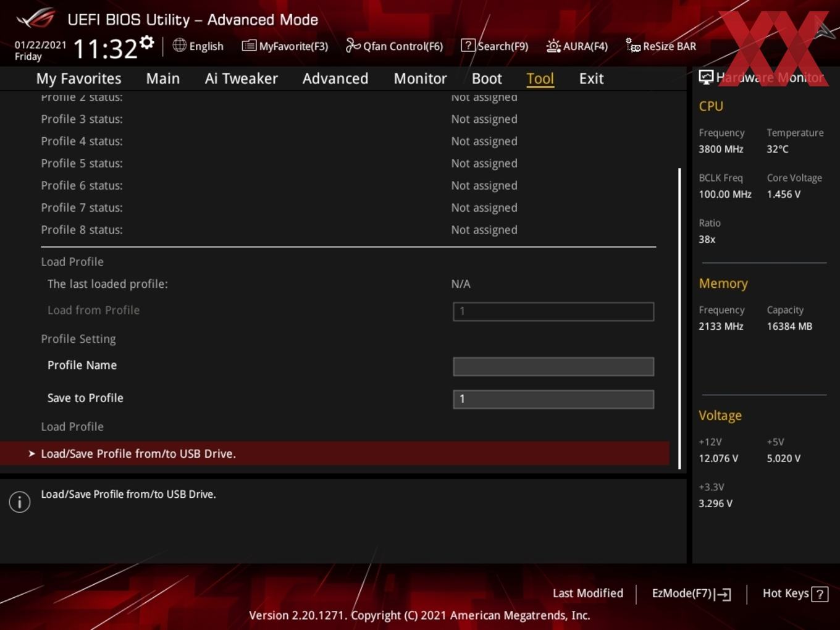This screenshot has height=630, width=840.
Task: Click Not assigned for Profile 8
Action: click(484, 230)
